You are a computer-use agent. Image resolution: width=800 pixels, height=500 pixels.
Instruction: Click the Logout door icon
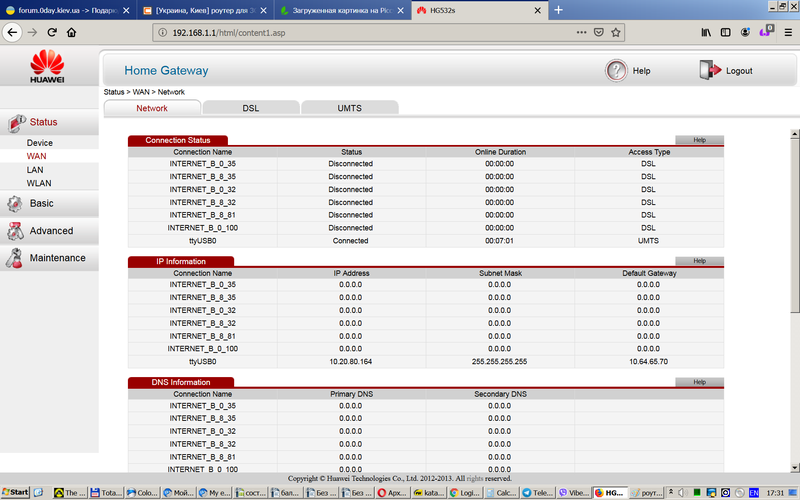point(709,71)
